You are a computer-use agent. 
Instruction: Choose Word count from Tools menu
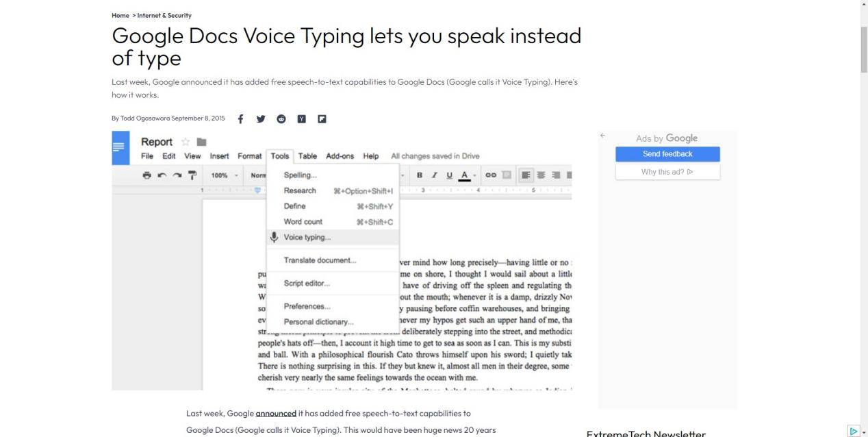coord(333,221)
